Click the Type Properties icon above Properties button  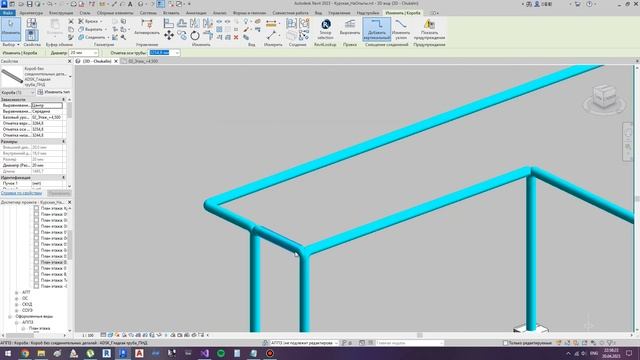tap(31, 23)
